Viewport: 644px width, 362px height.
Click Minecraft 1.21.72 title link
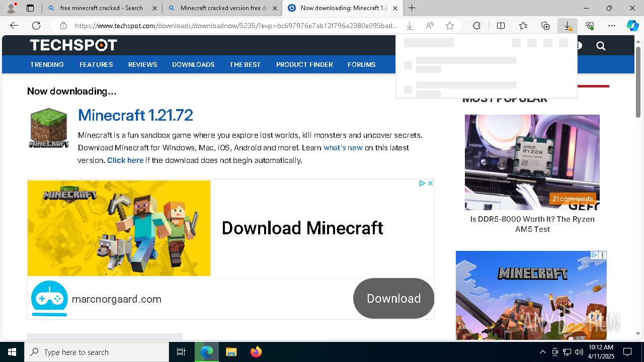pyautogui.click(x=135, y=115)
